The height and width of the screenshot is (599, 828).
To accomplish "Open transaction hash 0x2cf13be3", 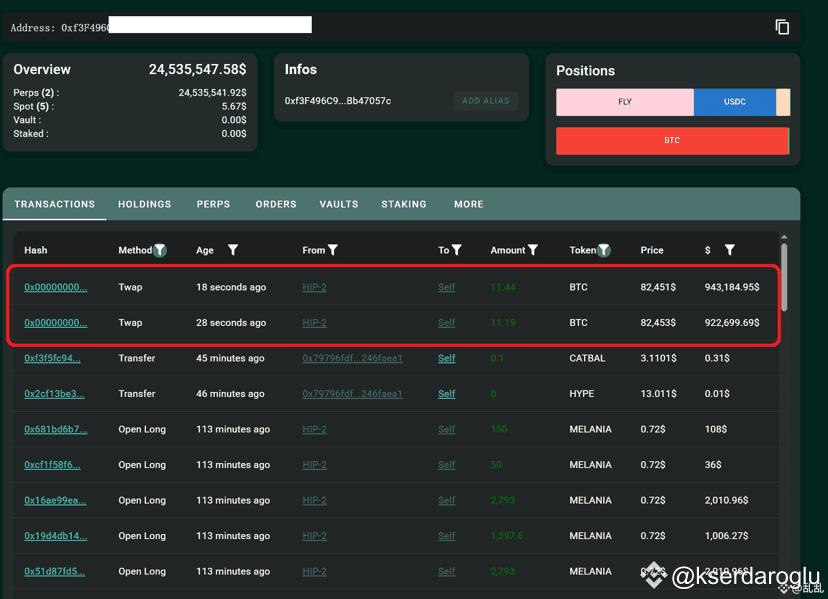I will [x=54, y=394].
